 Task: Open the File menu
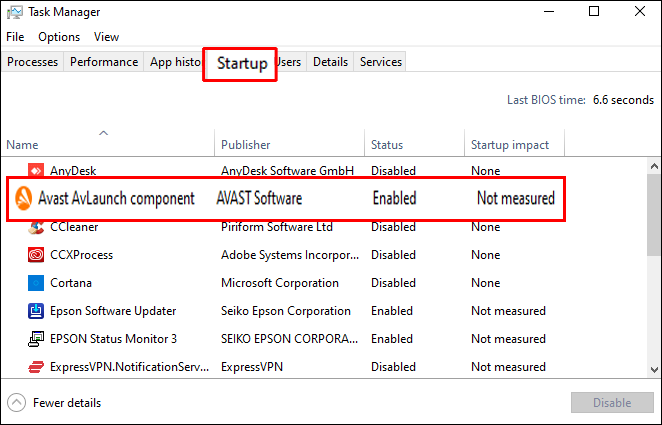click(15, 37)
